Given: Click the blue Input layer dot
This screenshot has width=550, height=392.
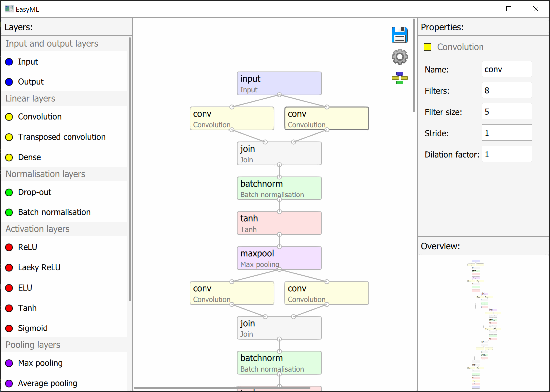Looking at the screenshot, I should (9, 62).
